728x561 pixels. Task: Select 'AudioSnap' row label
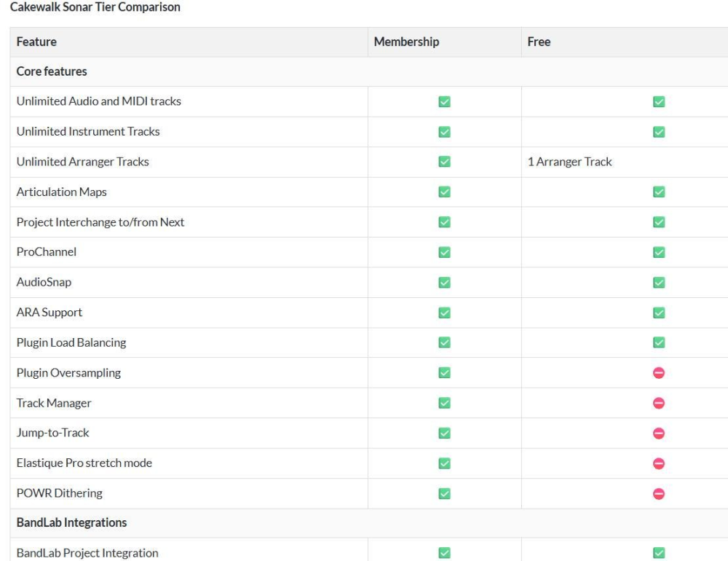pos(44,282)
